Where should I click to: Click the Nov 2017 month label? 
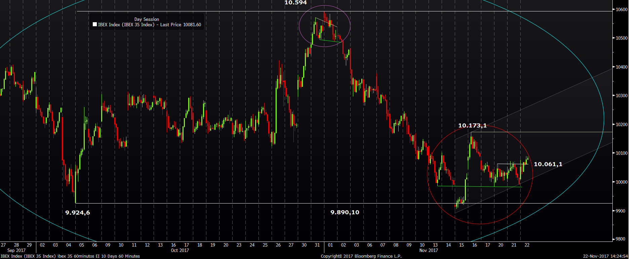coord(429,250)
